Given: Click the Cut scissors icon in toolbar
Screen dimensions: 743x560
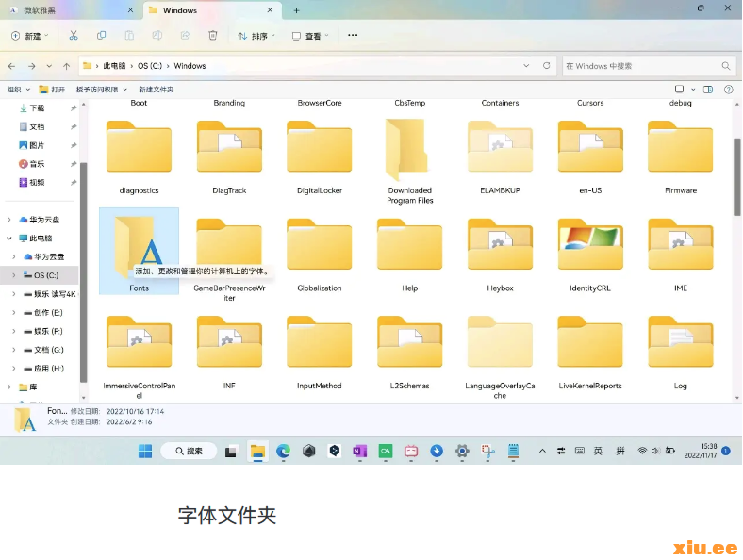Looking at the screenshot, I should [x=74, y=35].
